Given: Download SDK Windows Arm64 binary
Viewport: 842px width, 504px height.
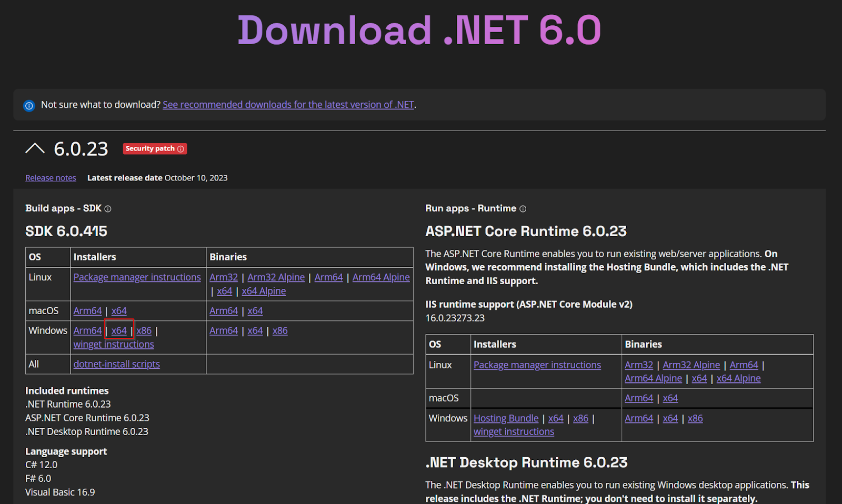Looking at the screenshot, I should (x=224, y=330).
